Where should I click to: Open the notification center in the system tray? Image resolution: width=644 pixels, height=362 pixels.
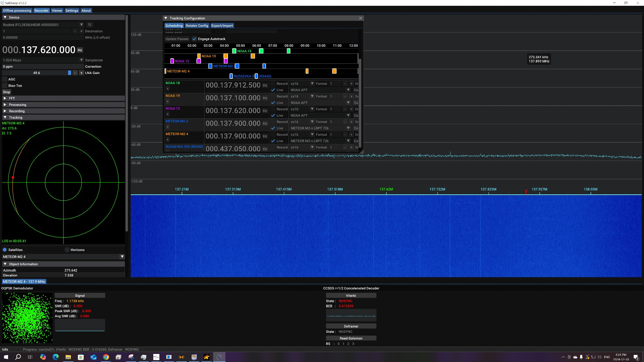click(636, 357)
